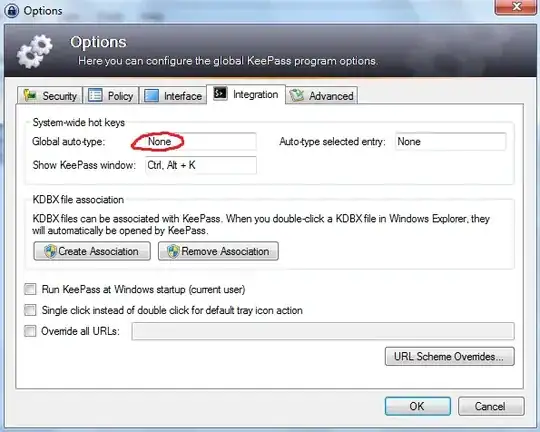540x432 pixels.
Task: Click the lock icon in title bar
Action: pyautogui.click(x=11, y=11)
